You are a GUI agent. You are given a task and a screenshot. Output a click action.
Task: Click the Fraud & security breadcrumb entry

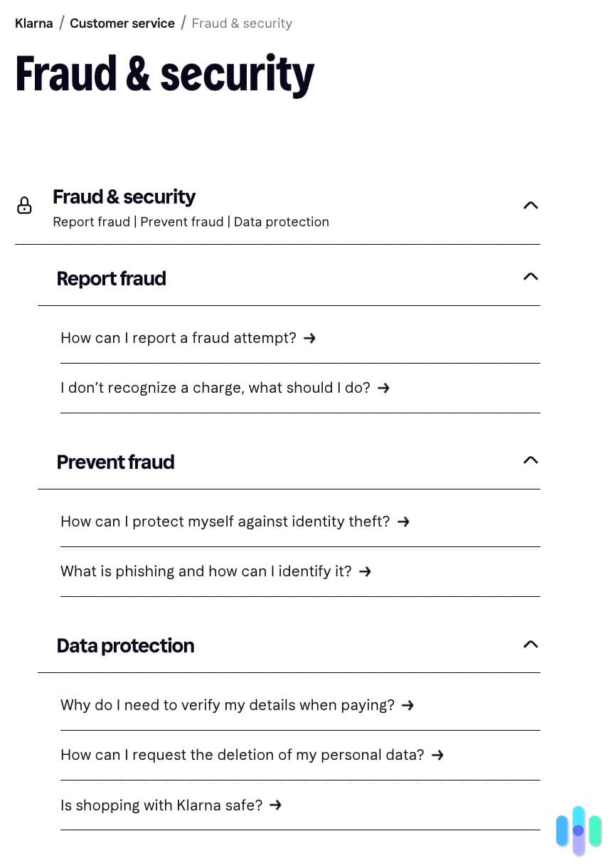pyautogui.click(x=242, y=23)
